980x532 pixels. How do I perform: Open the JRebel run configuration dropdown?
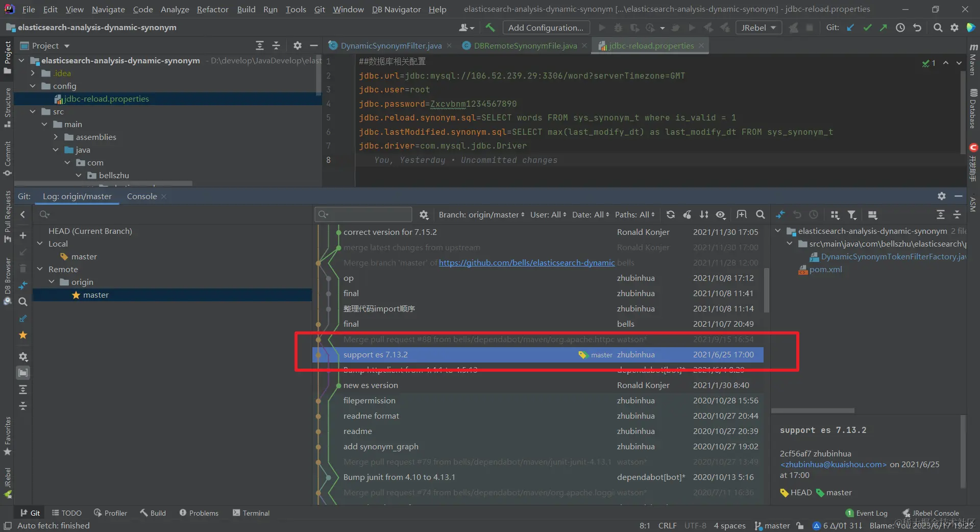click(758, 28)
